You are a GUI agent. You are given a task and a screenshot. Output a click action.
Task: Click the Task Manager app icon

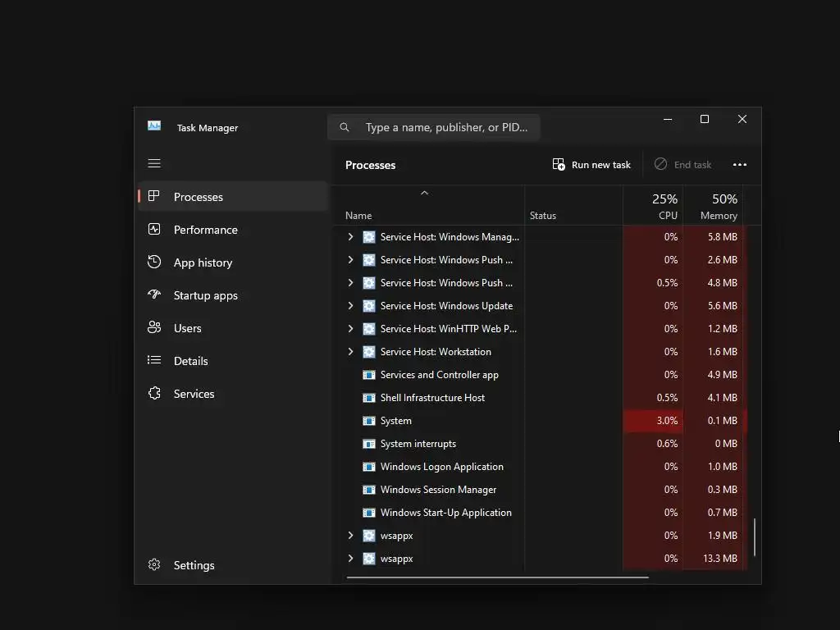[x=154, y=126]
